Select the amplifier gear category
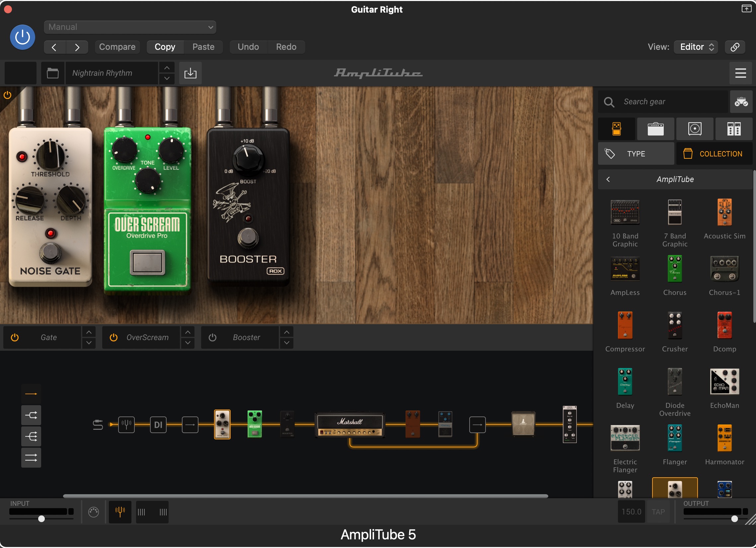Viewport: 756px width, 548px height. 655,129
